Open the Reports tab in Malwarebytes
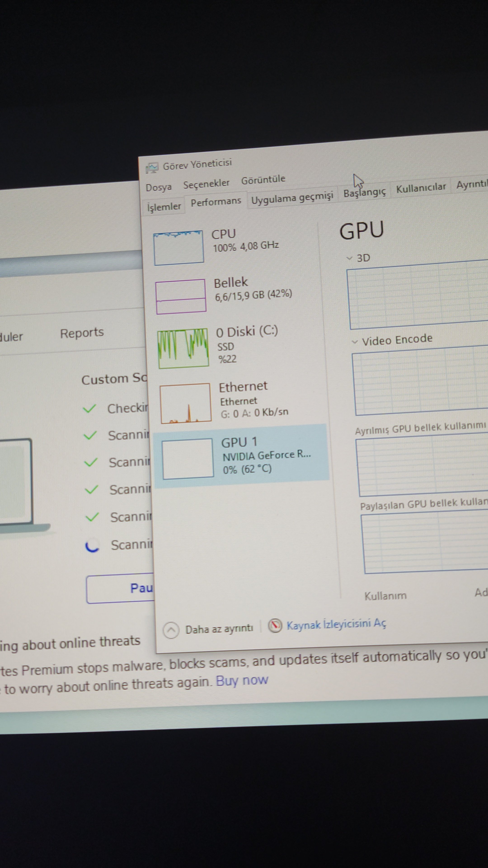Screen dimensions: 488x868 (x=82, y=333)
